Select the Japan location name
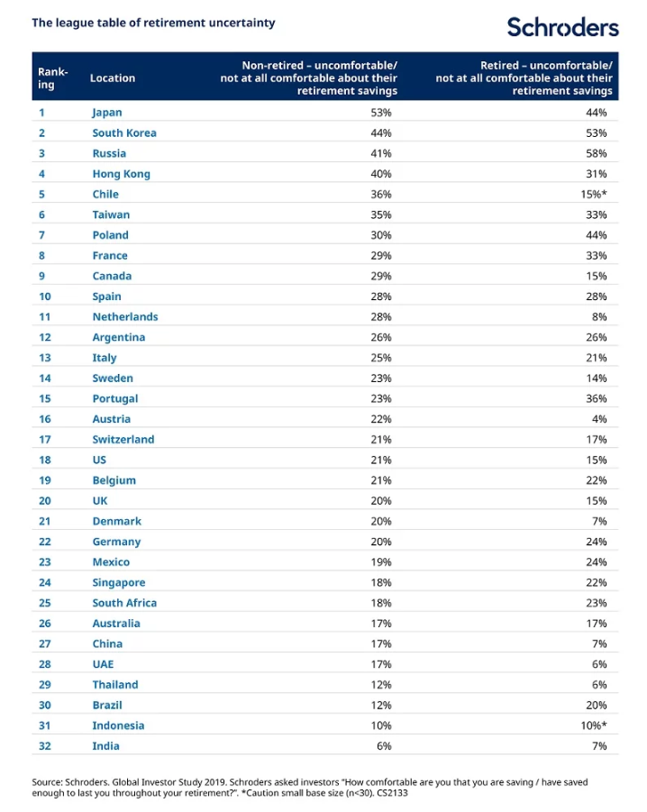647x812 pixels. tap(107, 113)
